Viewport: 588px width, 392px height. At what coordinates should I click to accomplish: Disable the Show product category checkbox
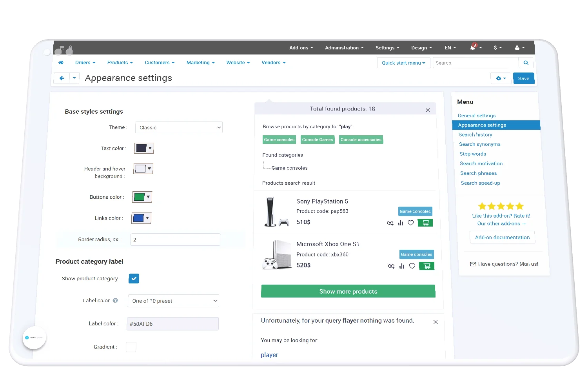134,279
